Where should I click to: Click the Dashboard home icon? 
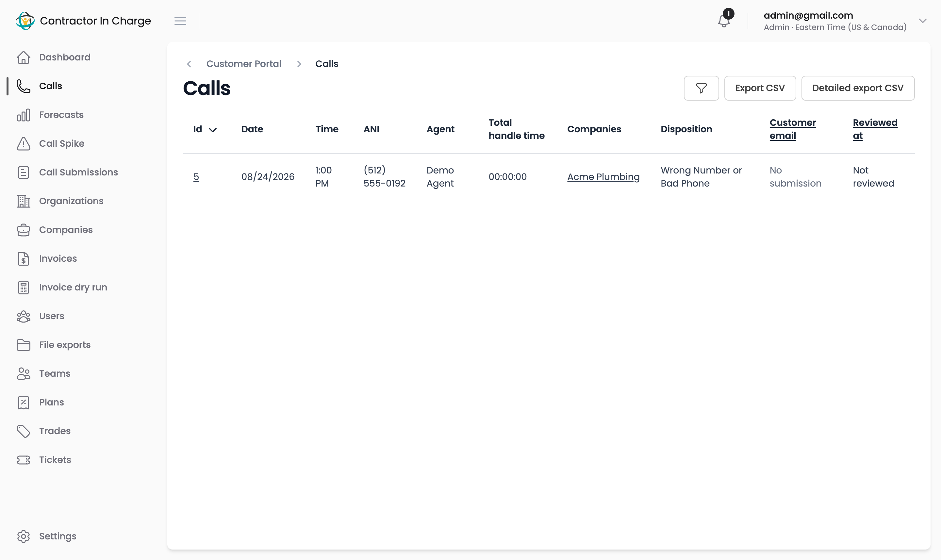pos(24,58)
